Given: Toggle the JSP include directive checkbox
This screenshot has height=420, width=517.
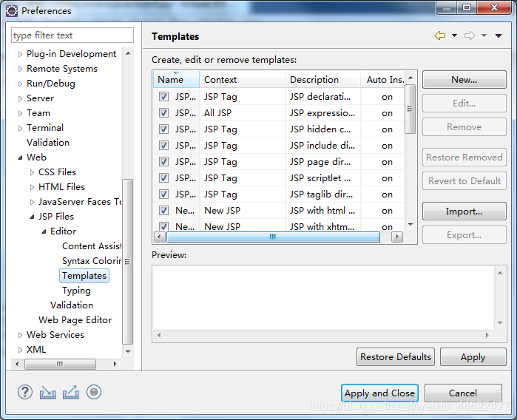Looking at the screenshot, I should [x=163, y=146].
